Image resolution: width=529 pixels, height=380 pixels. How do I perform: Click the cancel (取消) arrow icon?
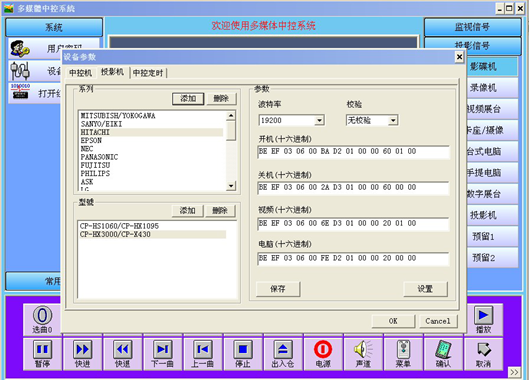pyautogui.click(x=484, y=349)
